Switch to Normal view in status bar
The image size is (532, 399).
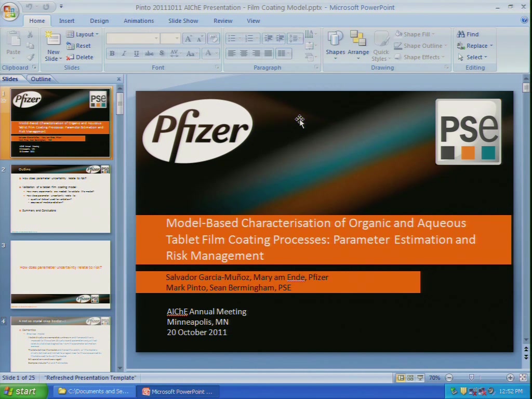point(401,378)
